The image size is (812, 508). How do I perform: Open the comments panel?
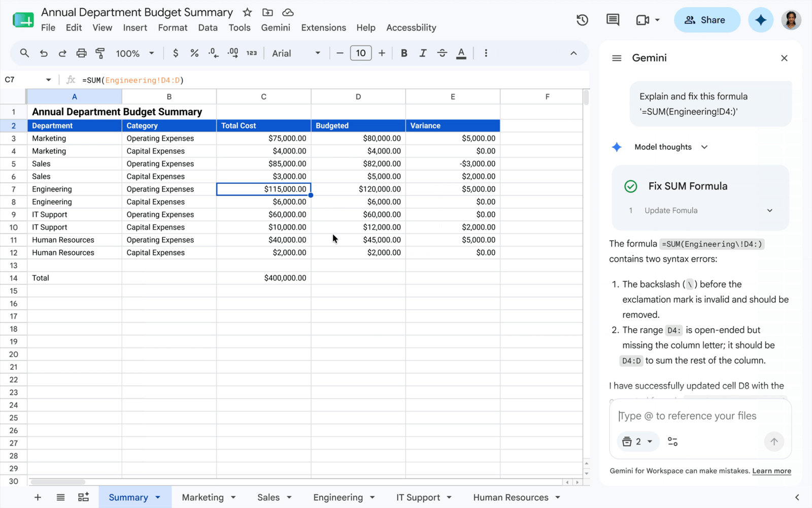[x=613, y=20]
